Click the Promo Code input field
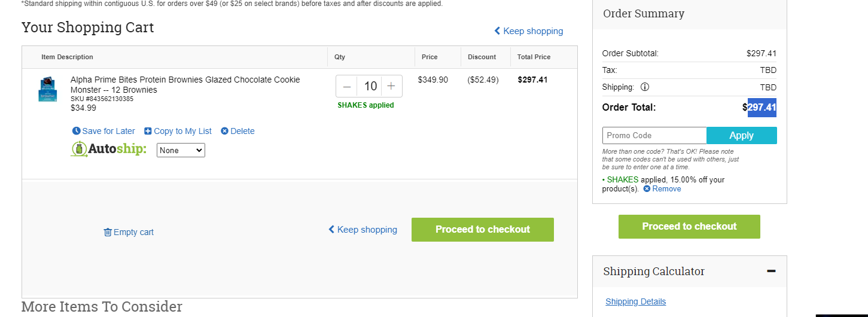The image size is (868, 317). (x=654, y=136)
